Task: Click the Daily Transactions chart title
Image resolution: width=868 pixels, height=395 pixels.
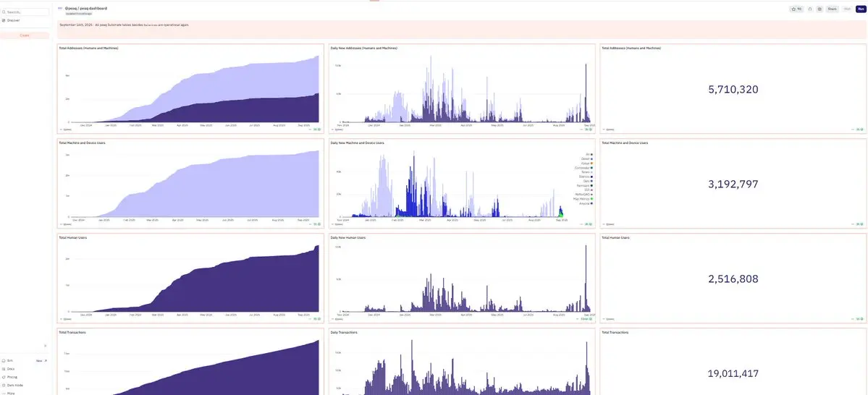Action: tap(344, 333)
